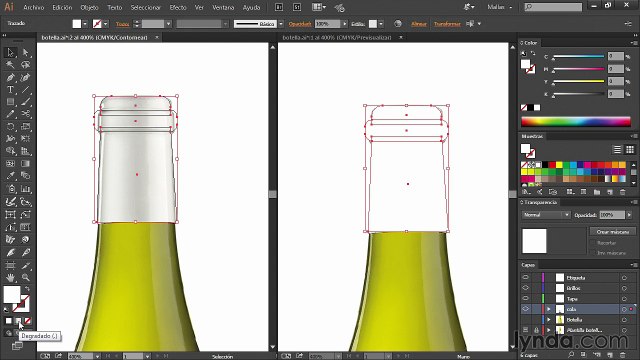Switch to the botella.ai:1 Previsualizar document tab

click(x=337, y=38)
